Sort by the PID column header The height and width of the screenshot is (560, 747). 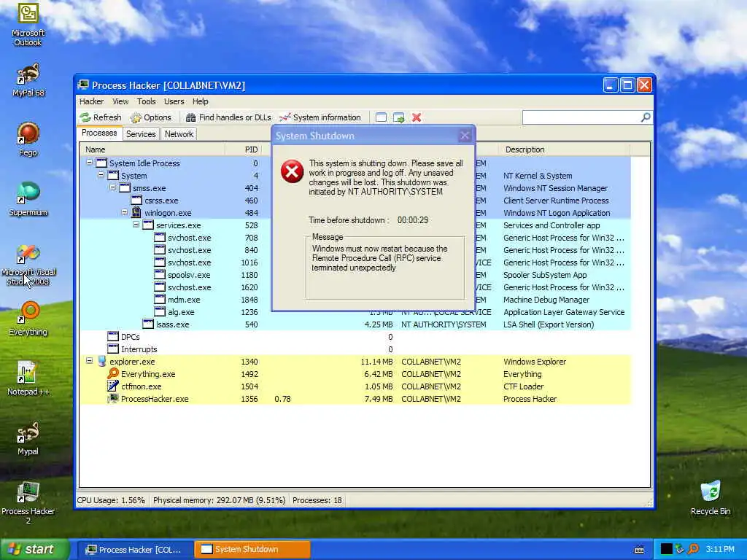243,149
